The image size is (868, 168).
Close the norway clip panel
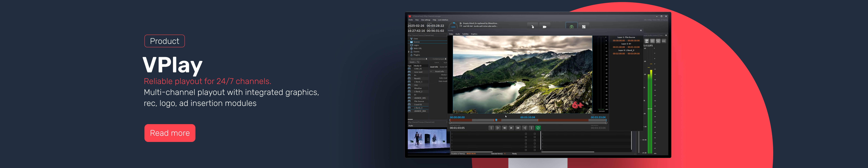pos(641,30)
